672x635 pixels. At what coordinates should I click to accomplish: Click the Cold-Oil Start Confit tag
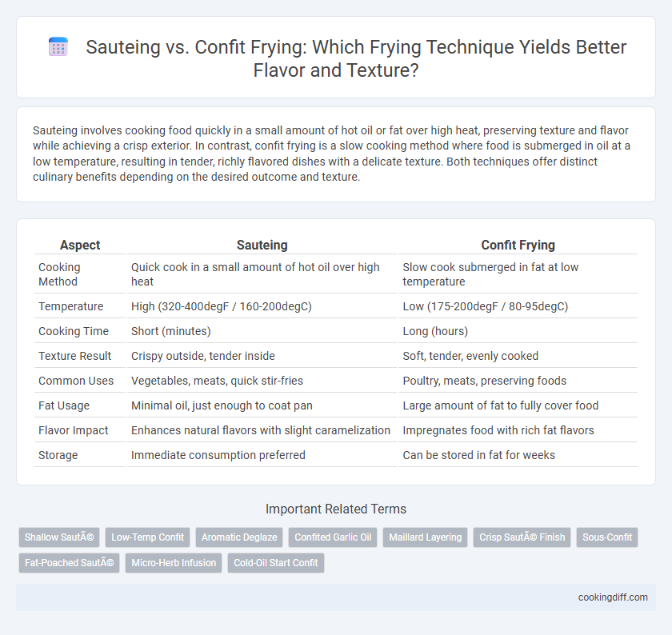point(276,563)
